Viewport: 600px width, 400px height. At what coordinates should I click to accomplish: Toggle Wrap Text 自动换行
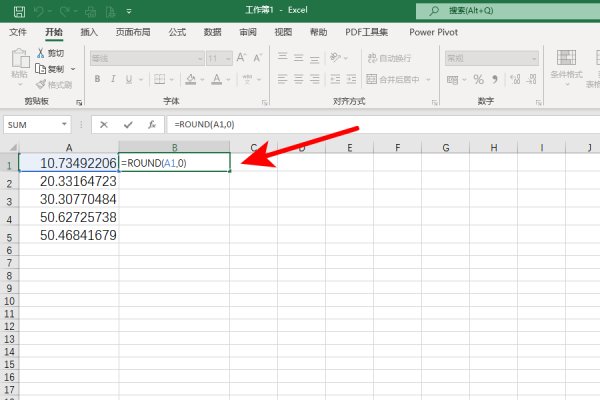[x=390, y=58]
